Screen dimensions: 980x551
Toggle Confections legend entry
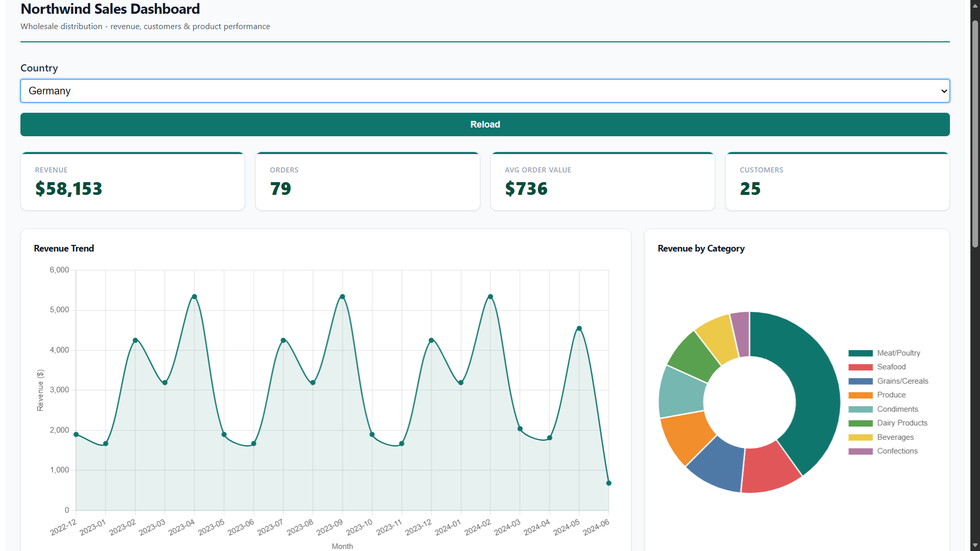click(x=897, y=451)
